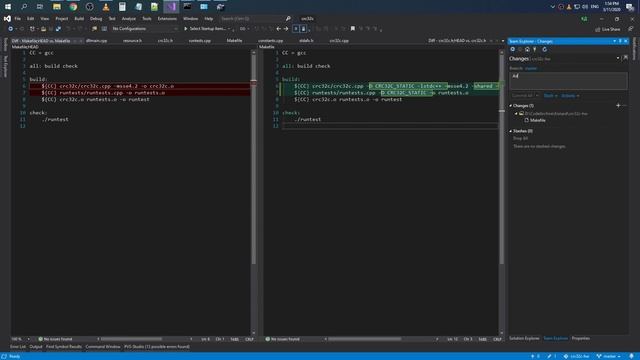The height and width of the screenshot is (360, 640).
Task: Click the Team Explorer Manage Connections plug icon
Action: (x=535, y=49)
